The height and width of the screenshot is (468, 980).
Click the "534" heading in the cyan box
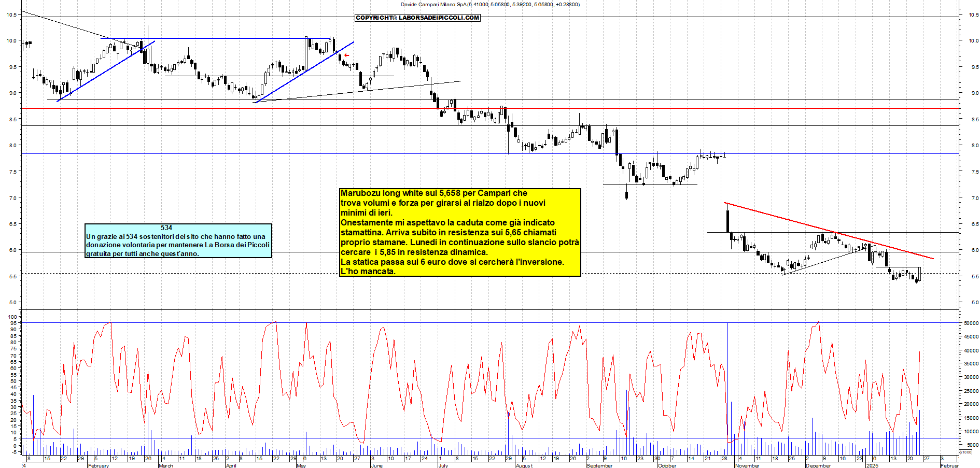coord(166,228)
